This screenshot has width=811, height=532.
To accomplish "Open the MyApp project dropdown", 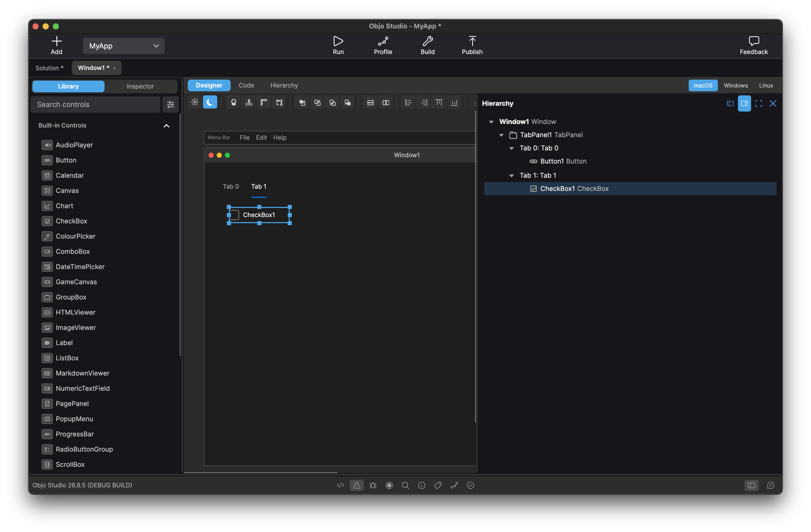I will click(x=124, y=46).
